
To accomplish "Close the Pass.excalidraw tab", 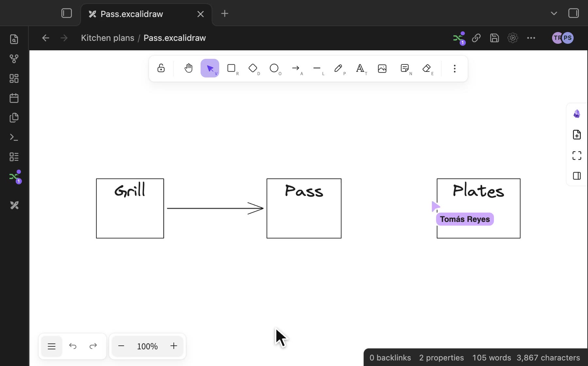I will tap(201, 14).
